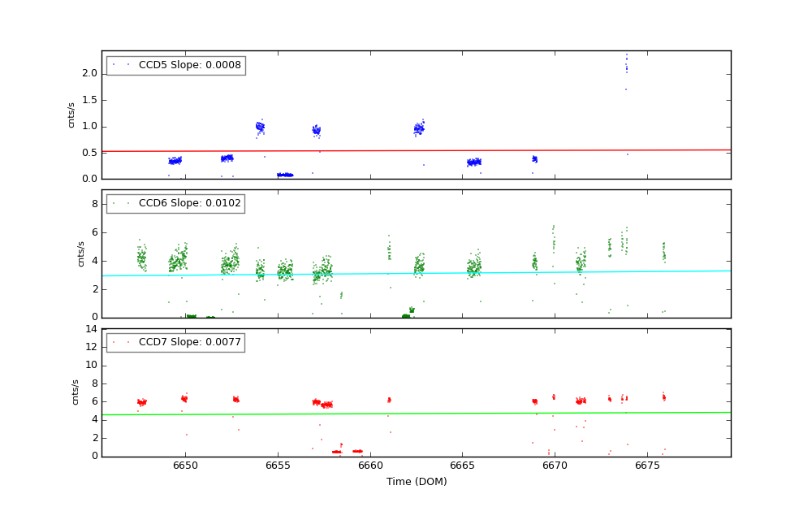The width and height of the screenshot is (812, 507).
Task: Click the 2.0 y-axis tick on CCD5 plot
Action: [89, 73]
